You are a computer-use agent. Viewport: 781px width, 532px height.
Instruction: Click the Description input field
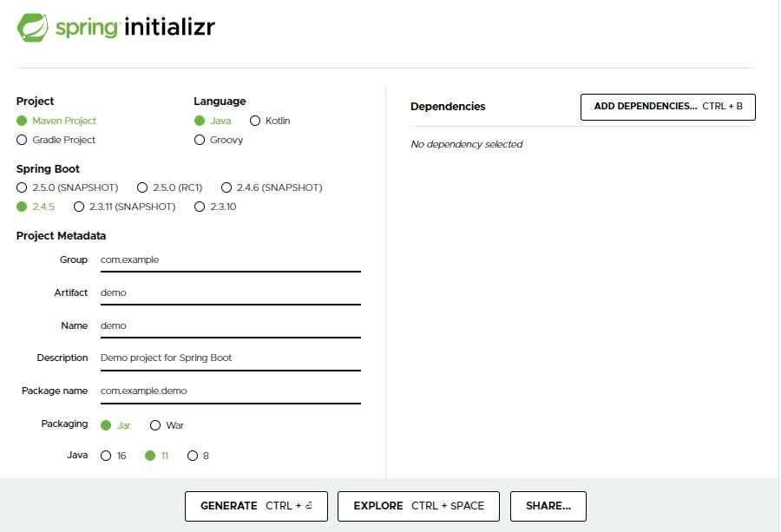click(231, 358)
